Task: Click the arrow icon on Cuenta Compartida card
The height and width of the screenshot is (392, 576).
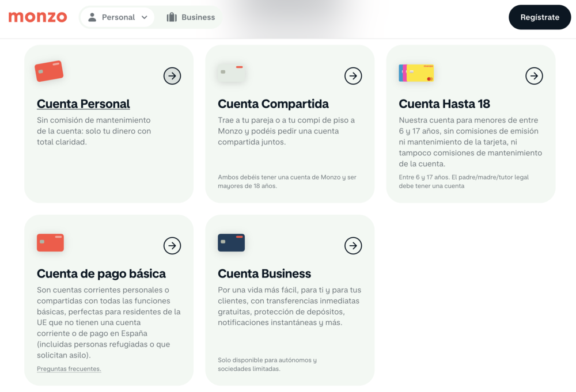Action: coord(353,76)
